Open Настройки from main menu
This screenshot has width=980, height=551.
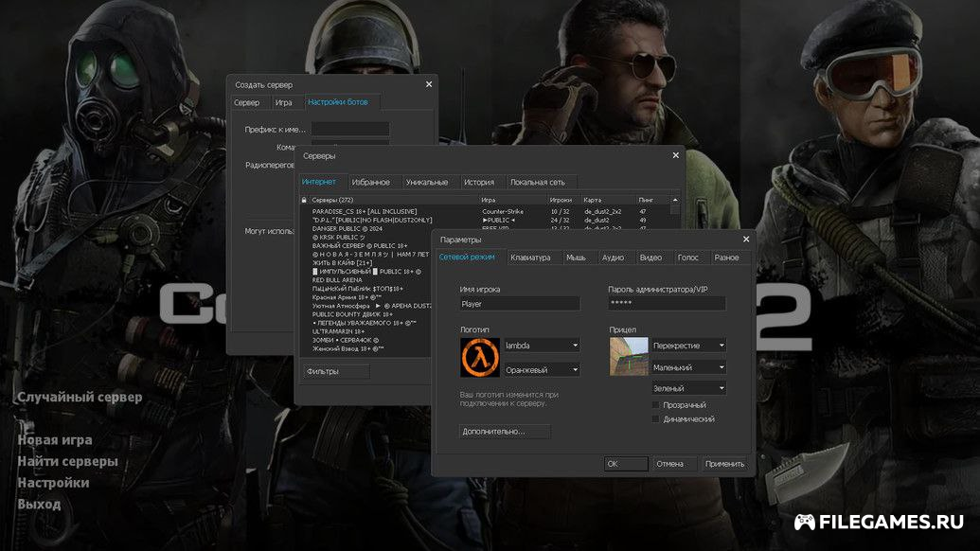coord(53,482)
